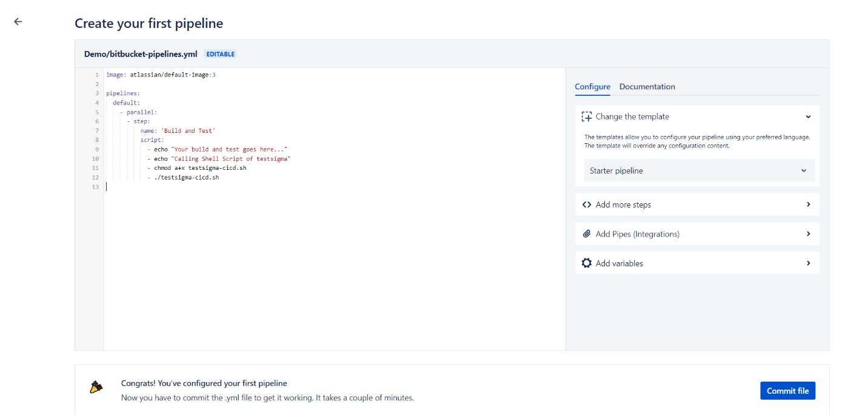This screenshot has height=415, width=868.
Task: Click the Add variables gear icon
Action: 586,263
